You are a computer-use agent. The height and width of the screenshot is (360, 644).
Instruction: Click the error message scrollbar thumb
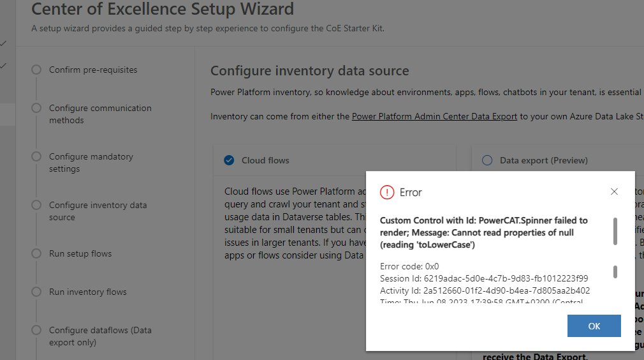[615, 231]
